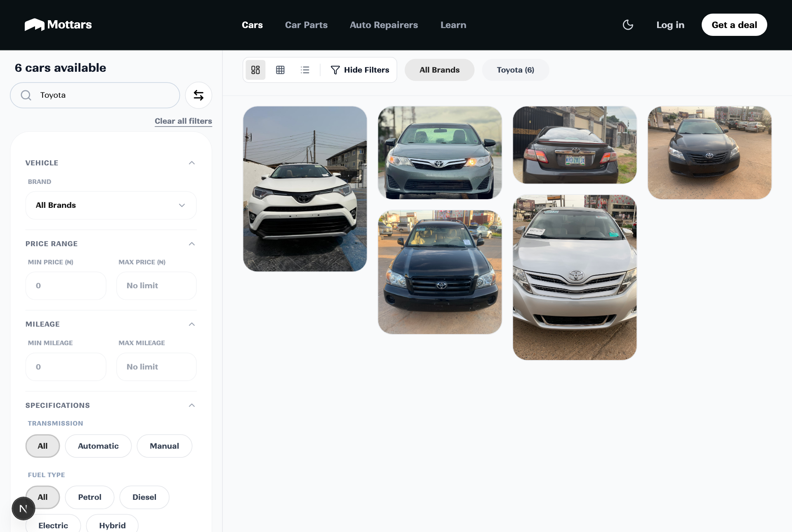The image size is (792, 532).
Task: Open the dark Camry parking lot photo
Action: click(709, 153)
